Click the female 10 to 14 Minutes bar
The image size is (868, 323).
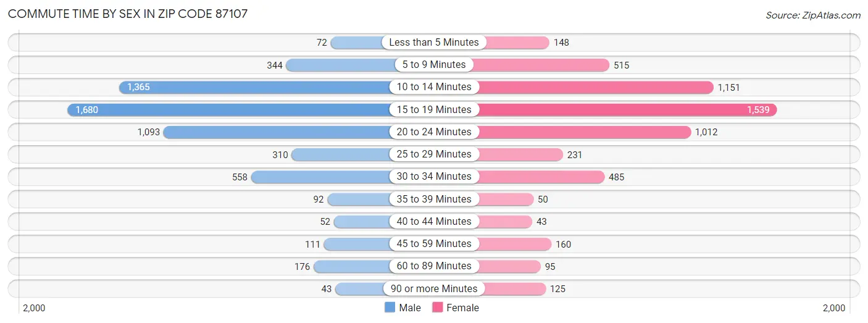593,87
